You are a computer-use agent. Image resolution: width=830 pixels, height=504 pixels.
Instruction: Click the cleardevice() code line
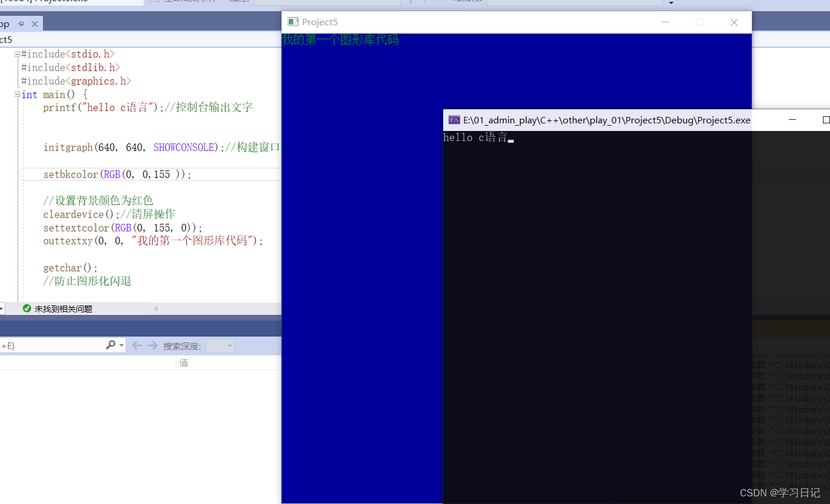pos(109,214)
